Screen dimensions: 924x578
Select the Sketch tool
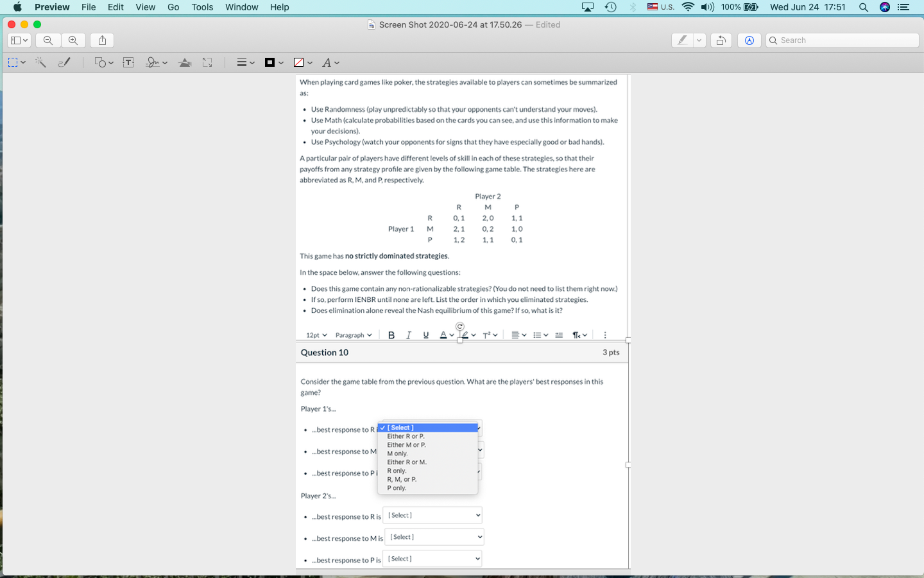[64, 62]
